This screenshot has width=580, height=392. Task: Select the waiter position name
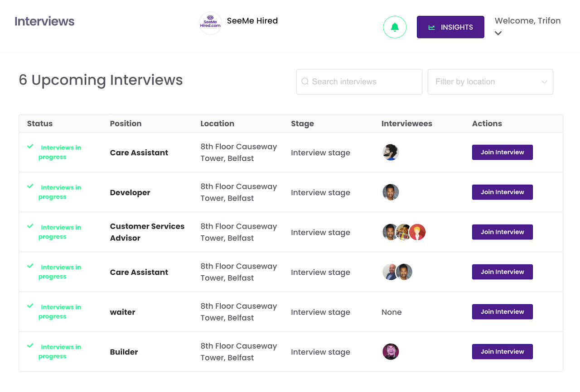pos(123,312)
